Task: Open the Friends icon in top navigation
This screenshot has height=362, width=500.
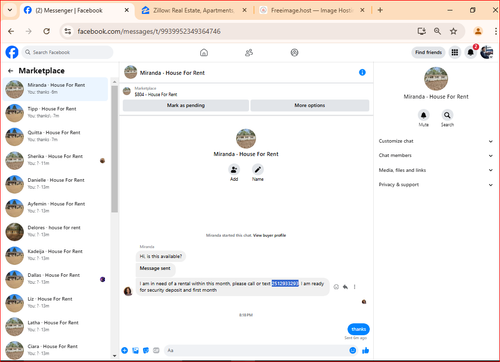Action: coord(249,52)
